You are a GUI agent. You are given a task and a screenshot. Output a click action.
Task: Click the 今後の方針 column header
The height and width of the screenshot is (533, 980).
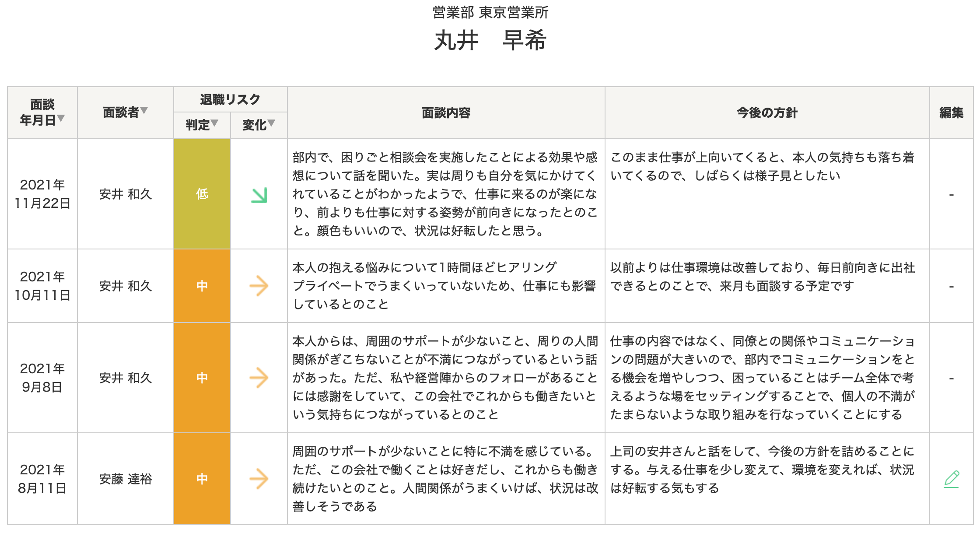[767, 113]
